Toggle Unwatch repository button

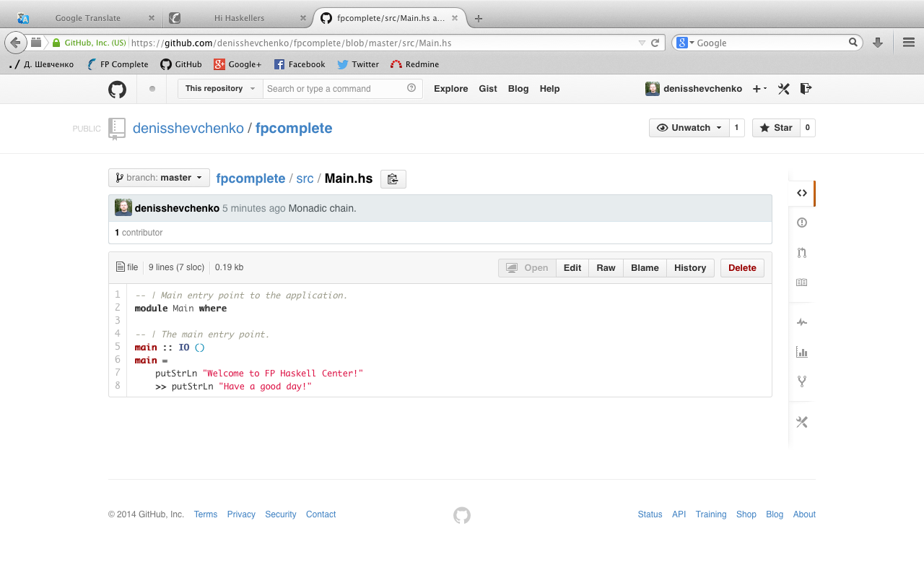(x=689, y=128)
